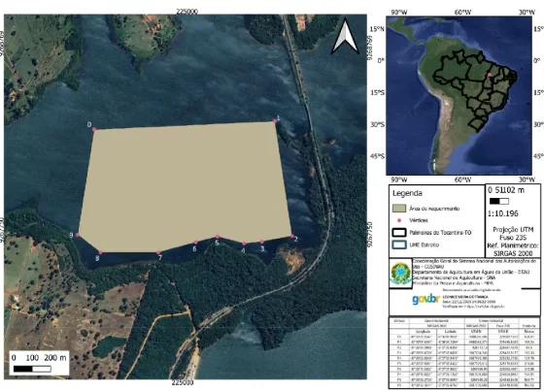Click the beige Área do requerimento legend swatch
The image size is (544, 392).
click(x=399, y=209)
